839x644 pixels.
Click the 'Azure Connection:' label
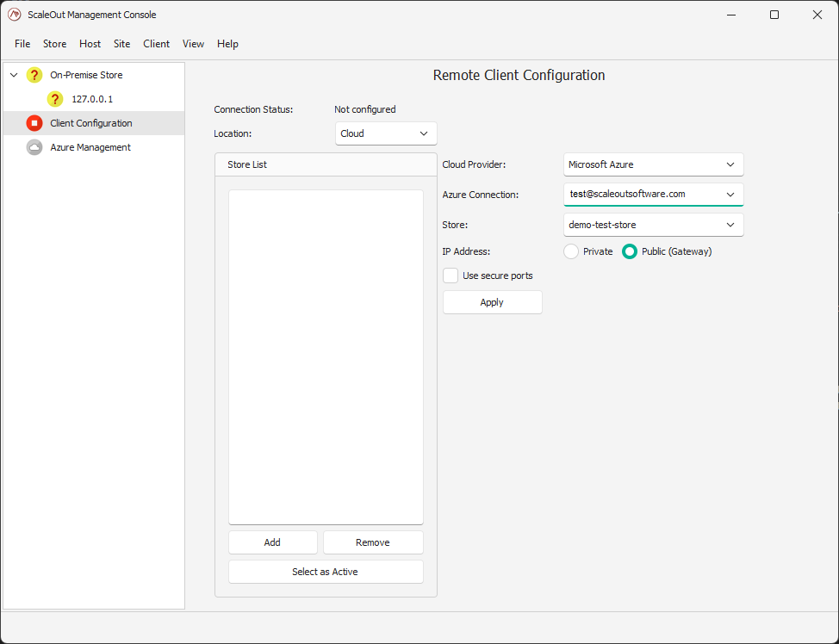[x=481, y=195]
